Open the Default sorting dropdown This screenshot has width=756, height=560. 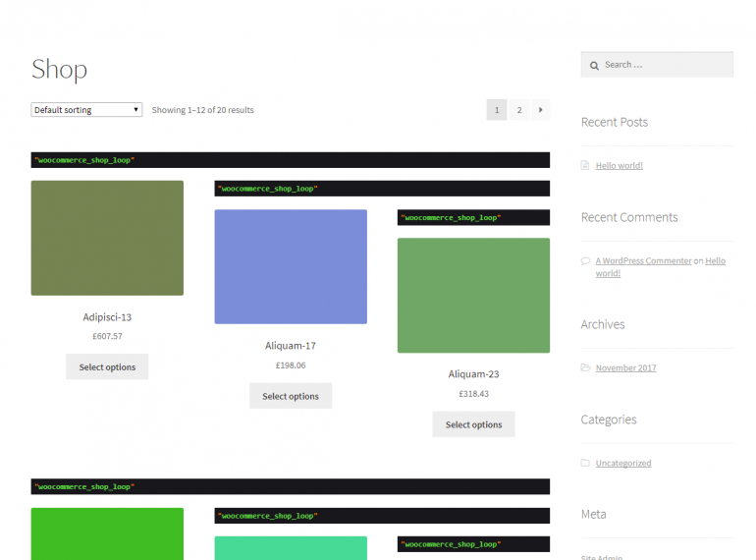point(86,110)
